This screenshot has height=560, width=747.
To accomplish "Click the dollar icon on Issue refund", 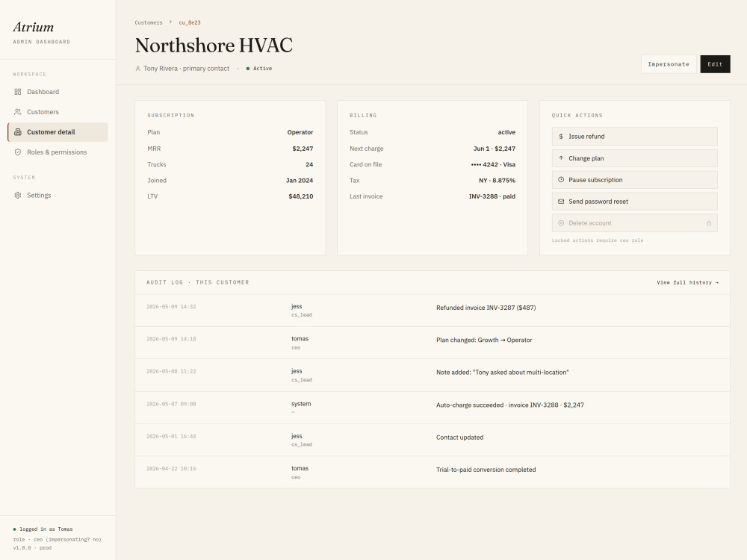I will 561,136.
